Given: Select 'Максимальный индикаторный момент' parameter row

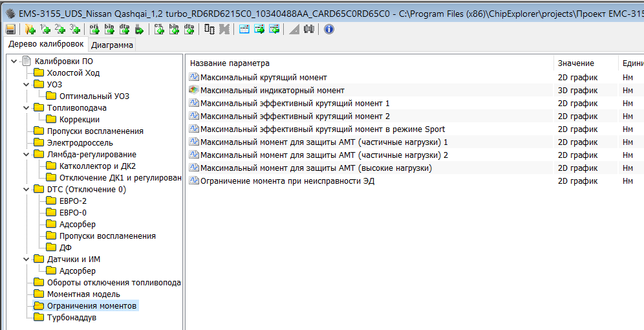Looking at the screenshot, I should point(272,91).
